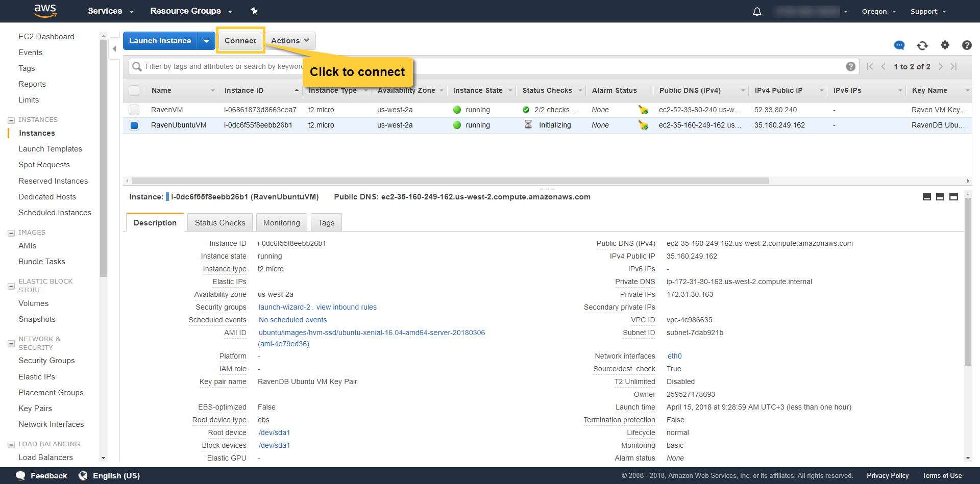Jump to the first page of results

pyautogui.click(x=870, y=66)
